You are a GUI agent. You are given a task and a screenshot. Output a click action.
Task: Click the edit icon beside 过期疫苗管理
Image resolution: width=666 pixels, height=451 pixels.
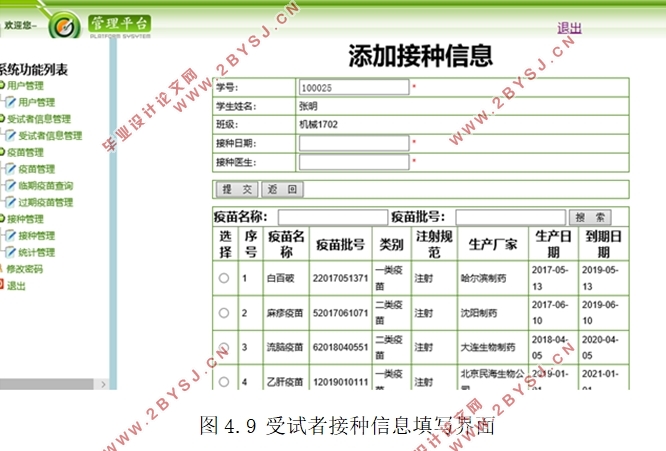click(10, 202)
